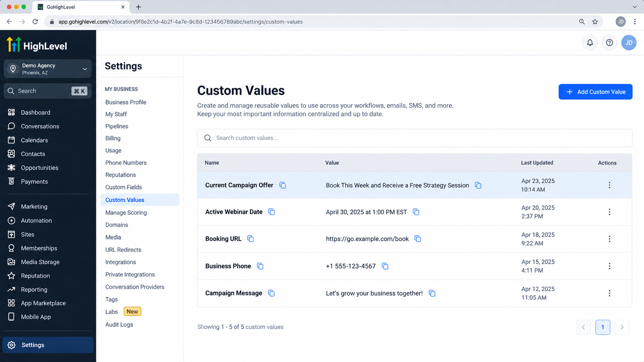This screenshot has width=644, height=362.
Task: Open actions menu for Booking URL row
Action: point(609,239)
